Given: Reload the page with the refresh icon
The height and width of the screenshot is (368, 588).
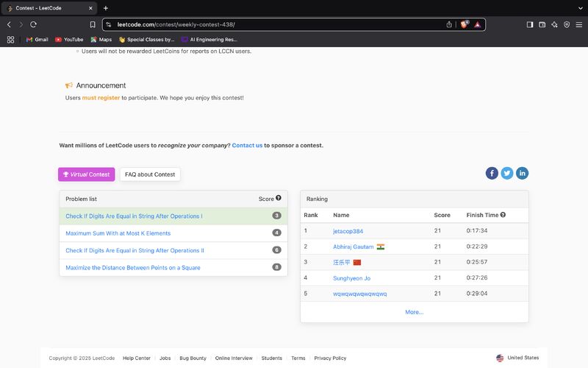Looking at the screenshot, I should (33, 24).
